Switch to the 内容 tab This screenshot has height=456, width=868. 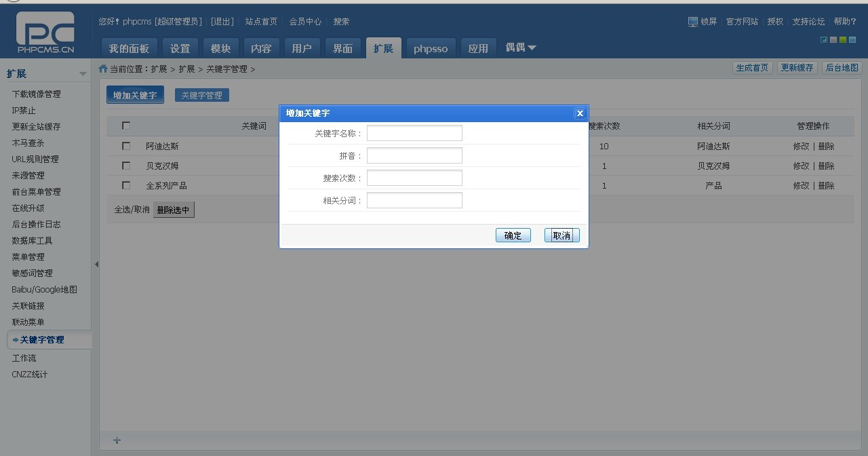[x=261, y=48]
